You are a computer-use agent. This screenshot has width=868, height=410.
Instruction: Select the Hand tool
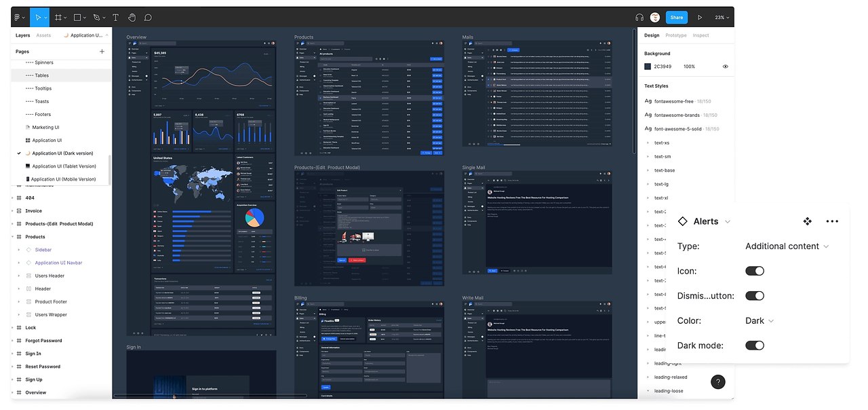(132, 17)
